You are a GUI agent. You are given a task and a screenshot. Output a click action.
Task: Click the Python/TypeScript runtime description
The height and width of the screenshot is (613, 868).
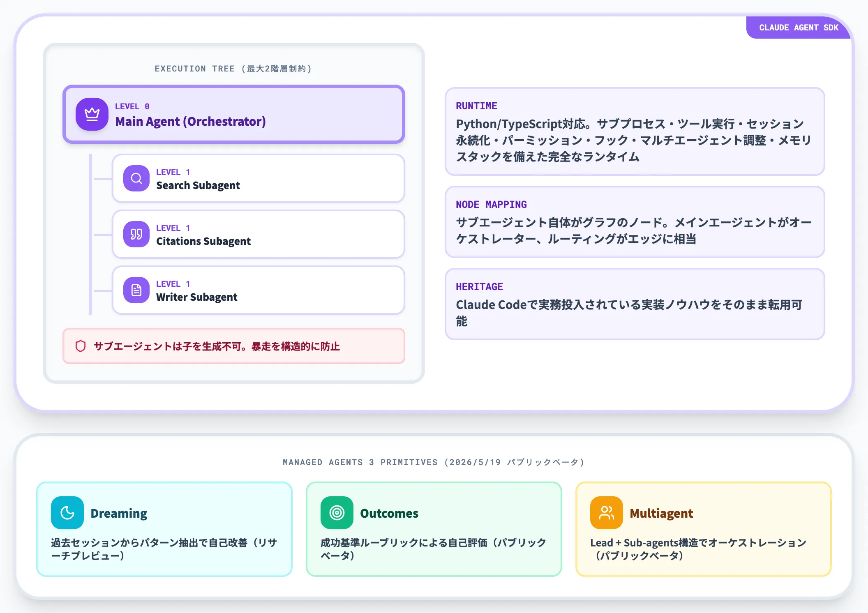coord(633,140)
